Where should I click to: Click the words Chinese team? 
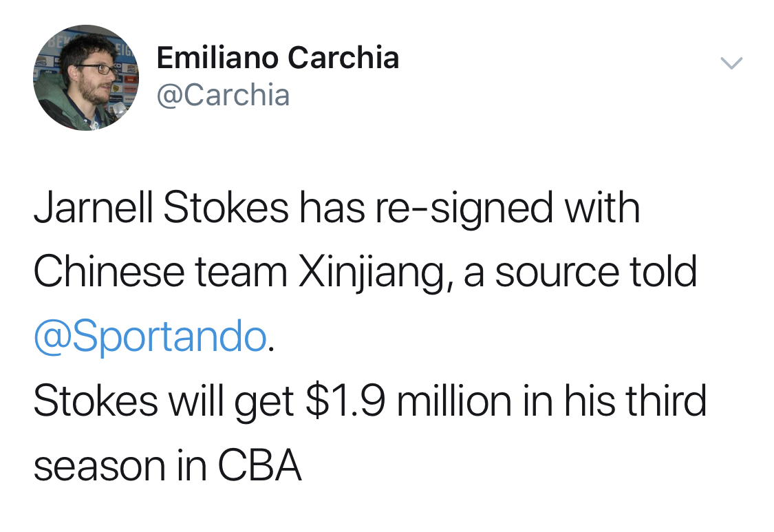(160, 272)
